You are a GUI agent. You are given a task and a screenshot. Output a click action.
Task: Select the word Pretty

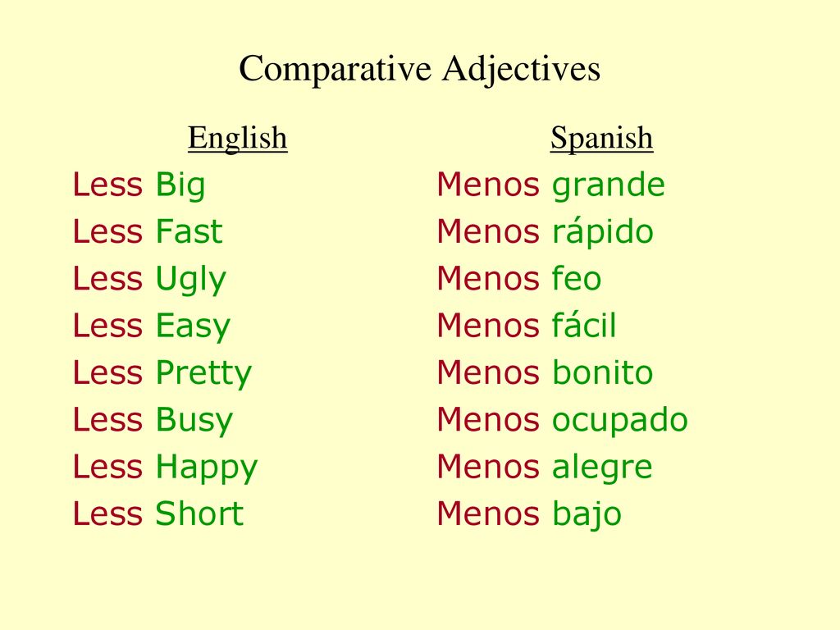[x=203, y=373]
